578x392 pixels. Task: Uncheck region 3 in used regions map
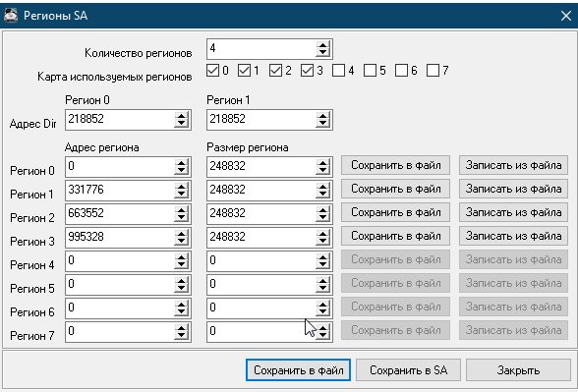pos(307,70)
